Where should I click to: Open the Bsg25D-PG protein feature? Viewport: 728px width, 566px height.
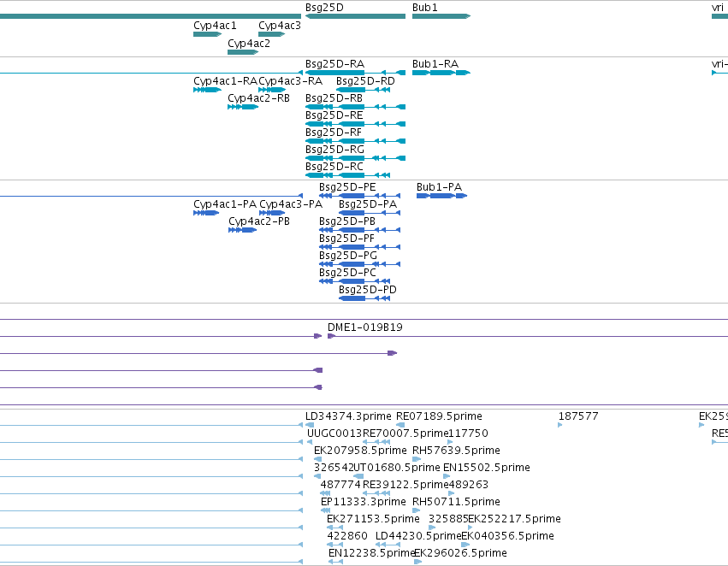360,264
